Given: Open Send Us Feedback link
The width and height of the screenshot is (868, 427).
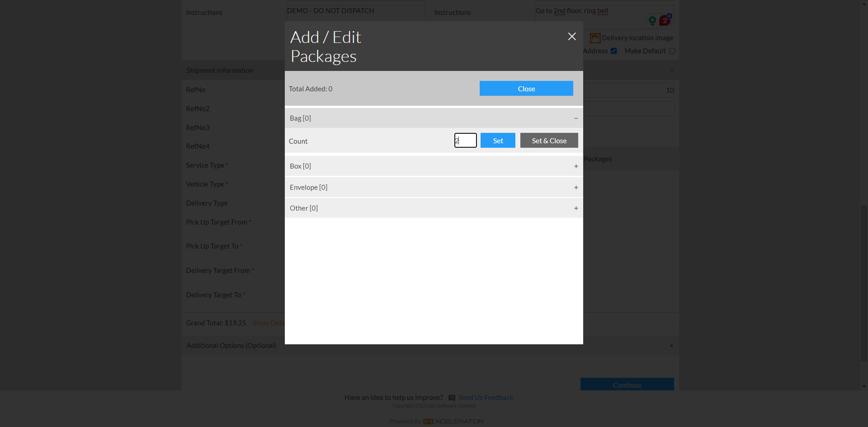Looking at the screenshot, I should [486, 398].
